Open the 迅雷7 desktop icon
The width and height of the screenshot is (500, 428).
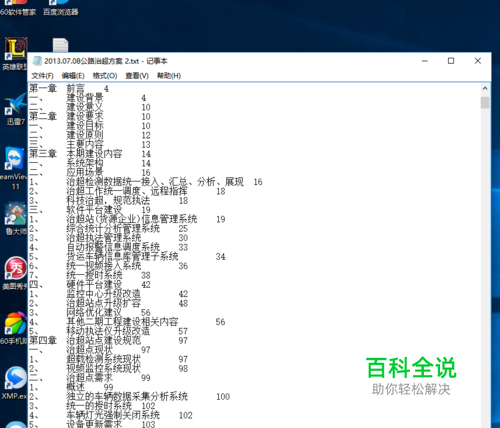(15, 109)
